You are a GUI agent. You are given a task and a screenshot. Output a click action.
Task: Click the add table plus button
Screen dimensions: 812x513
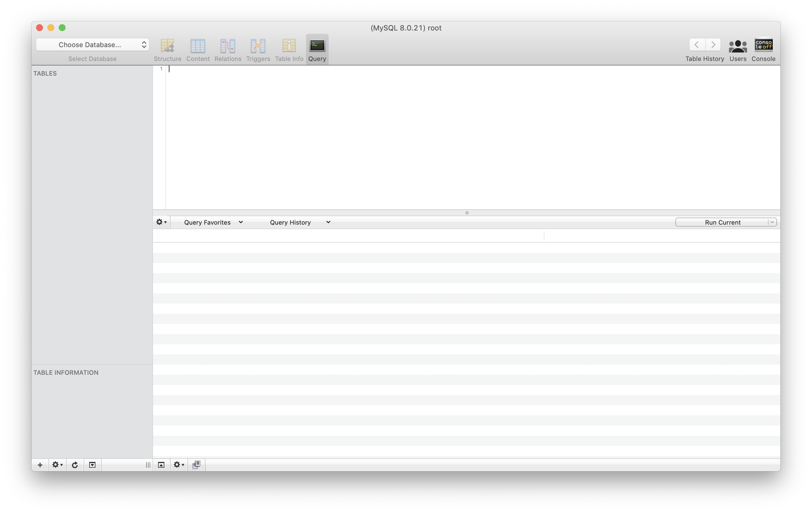(x=40, y=465)
